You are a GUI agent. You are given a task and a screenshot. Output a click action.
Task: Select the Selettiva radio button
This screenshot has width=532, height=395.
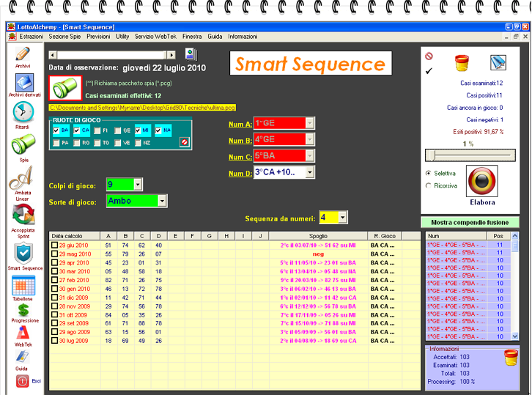428,173
